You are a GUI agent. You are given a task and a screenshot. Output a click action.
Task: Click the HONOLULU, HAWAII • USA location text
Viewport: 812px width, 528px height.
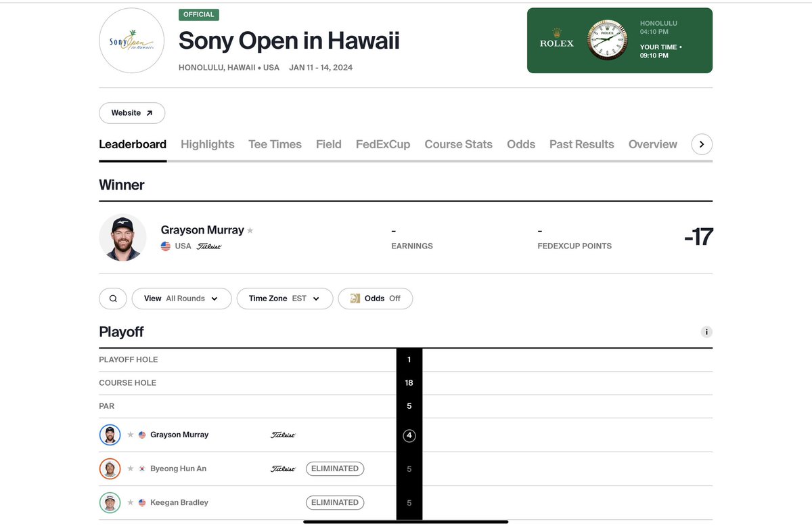229,68
